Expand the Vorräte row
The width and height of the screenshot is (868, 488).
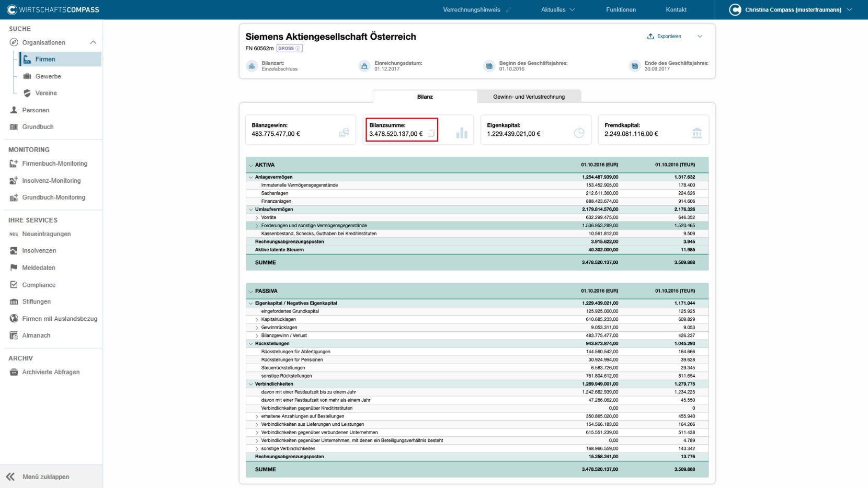click(257, 217)
